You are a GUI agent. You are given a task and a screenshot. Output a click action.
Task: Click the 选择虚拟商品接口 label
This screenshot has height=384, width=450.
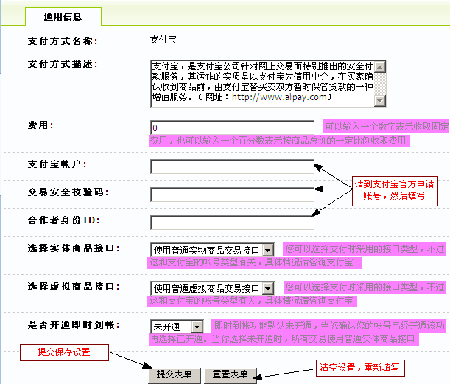pos(74,286)
